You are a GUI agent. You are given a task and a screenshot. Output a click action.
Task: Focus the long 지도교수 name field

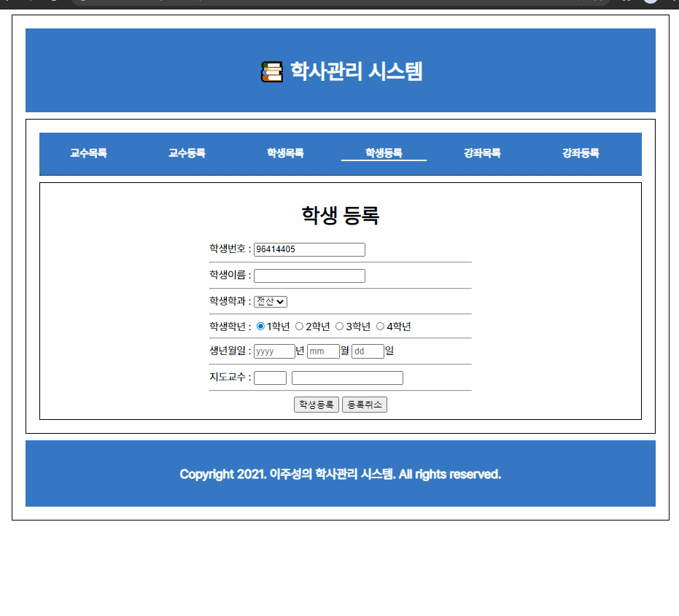point(347,378)
